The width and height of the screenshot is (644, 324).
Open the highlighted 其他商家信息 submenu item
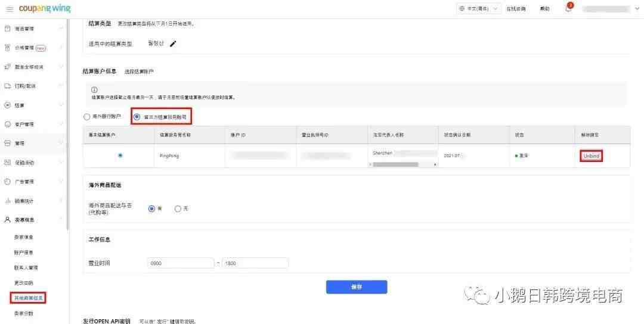(28, 298)
